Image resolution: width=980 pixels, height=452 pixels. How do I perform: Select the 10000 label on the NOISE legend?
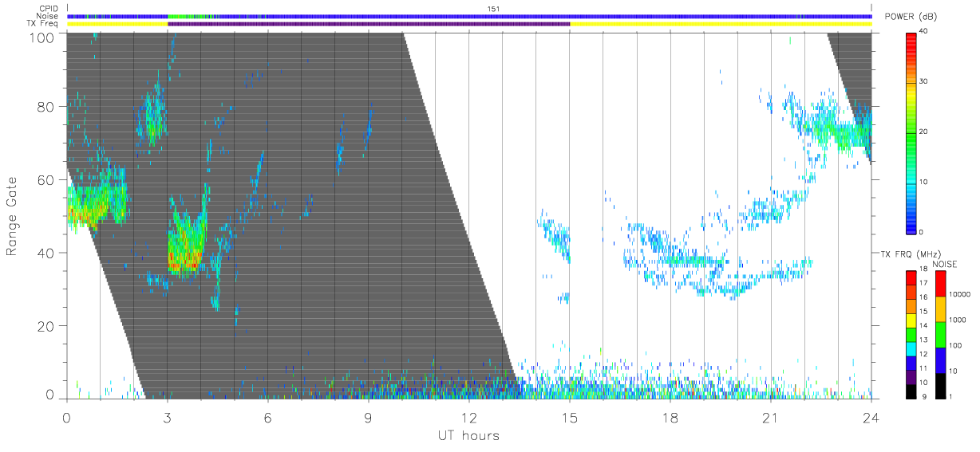(x=958, y=294)
